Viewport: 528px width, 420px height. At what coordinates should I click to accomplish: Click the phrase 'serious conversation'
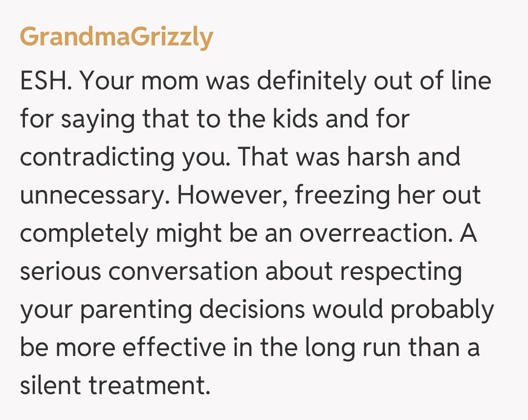[138, 271]
